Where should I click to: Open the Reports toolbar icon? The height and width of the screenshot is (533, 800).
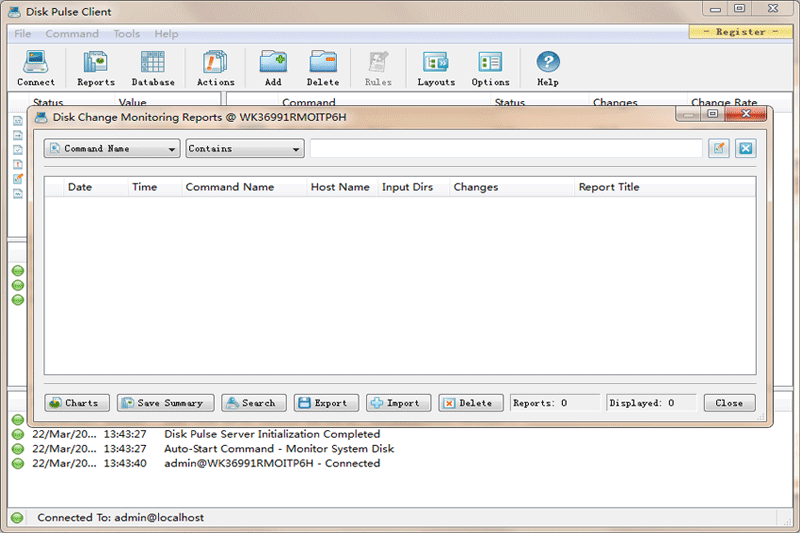[x=96, y=68]
